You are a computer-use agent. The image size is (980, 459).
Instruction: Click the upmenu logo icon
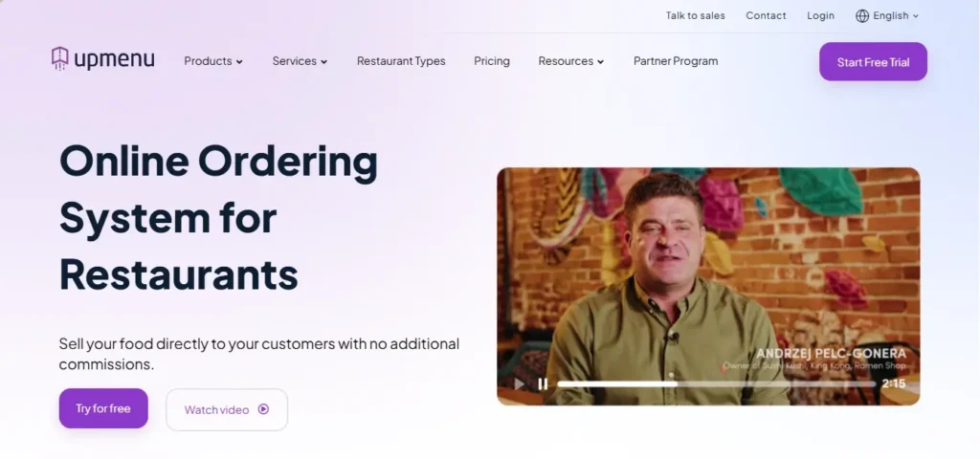pyautogui.click(x=60, y=58)
